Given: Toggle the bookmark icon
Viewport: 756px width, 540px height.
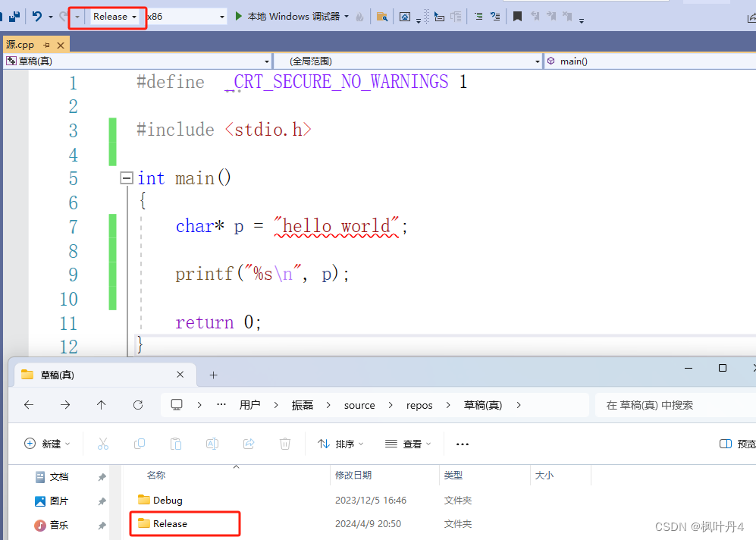Looking at the screenshot, I should tap(517, 17).
